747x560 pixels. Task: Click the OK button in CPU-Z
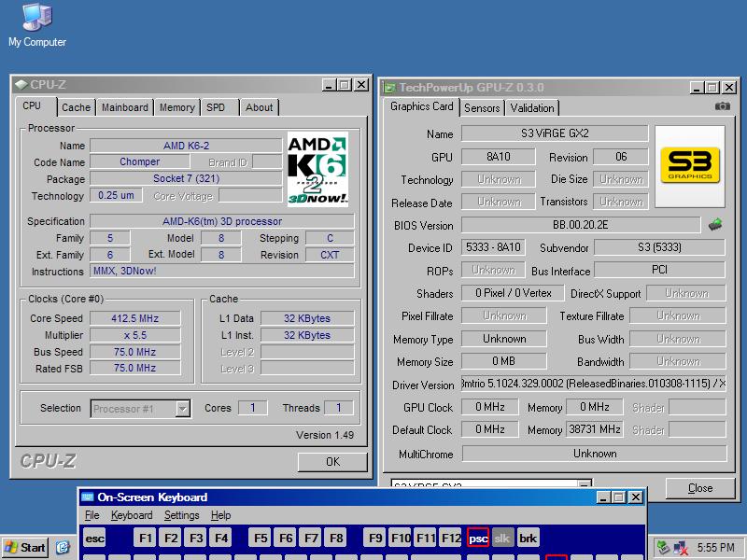[x=332, y=461]
